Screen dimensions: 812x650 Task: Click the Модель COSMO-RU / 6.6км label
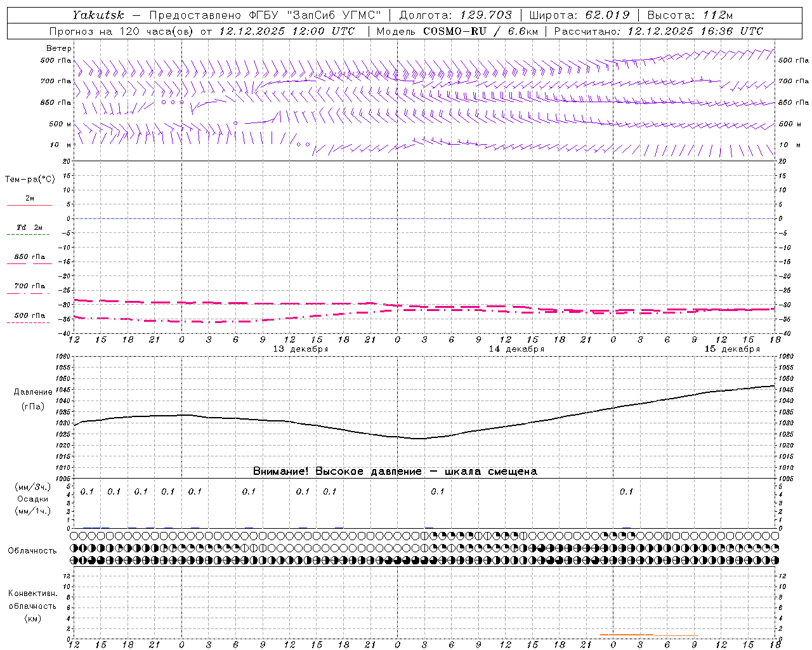click(x=457, y=31)
